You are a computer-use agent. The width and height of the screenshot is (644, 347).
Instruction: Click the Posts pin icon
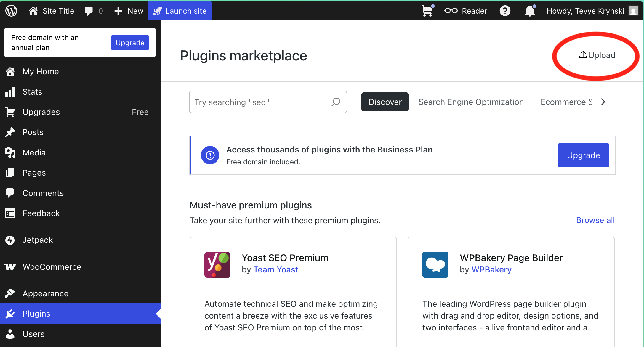click(10, 132)
